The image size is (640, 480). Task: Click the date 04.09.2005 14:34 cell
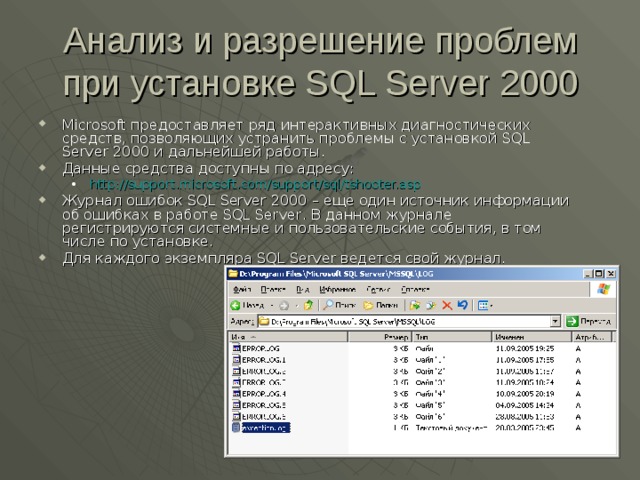click(525, 405)
